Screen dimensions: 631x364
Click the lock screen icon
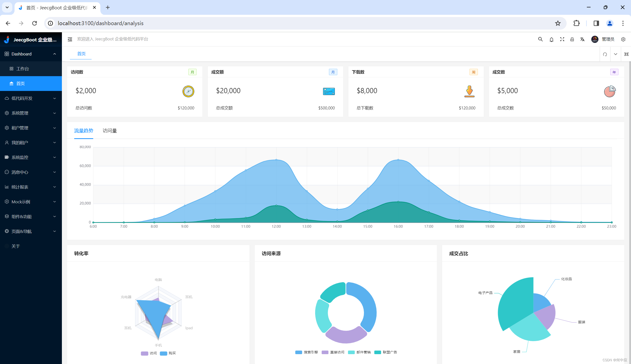tap(572, 39)
